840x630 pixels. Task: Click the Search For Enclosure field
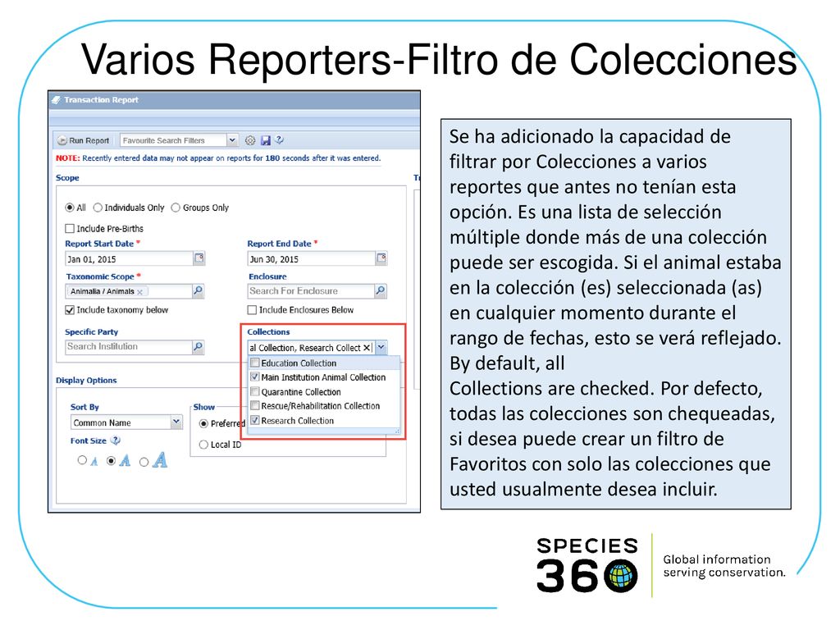311,291
